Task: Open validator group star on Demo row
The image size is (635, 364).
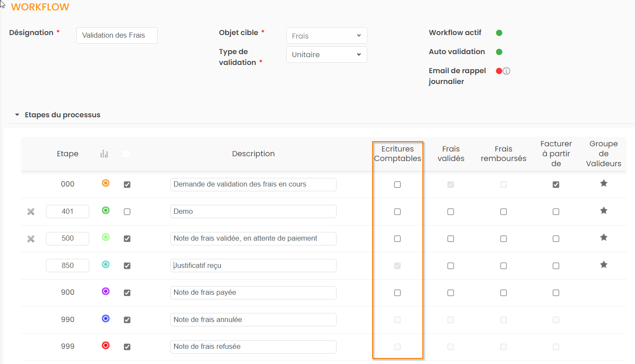Action: point(603,211)
